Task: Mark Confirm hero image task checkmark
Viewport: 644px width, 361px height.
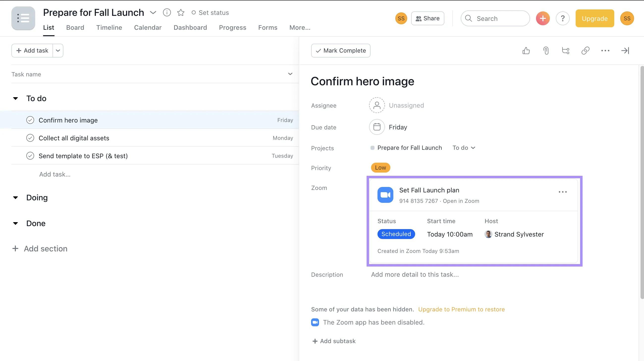Action: [x=30, y=120]
